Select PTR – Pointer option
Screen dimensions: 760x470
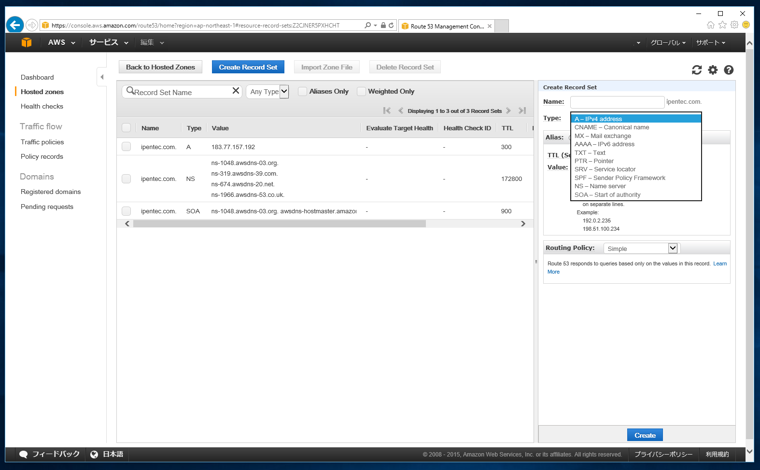636,161
